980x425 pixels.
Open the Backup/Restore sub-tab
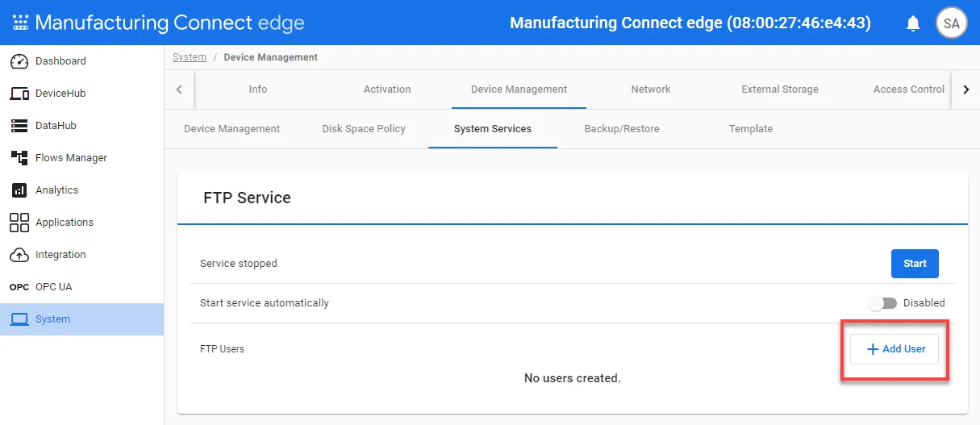pos(622,129)
